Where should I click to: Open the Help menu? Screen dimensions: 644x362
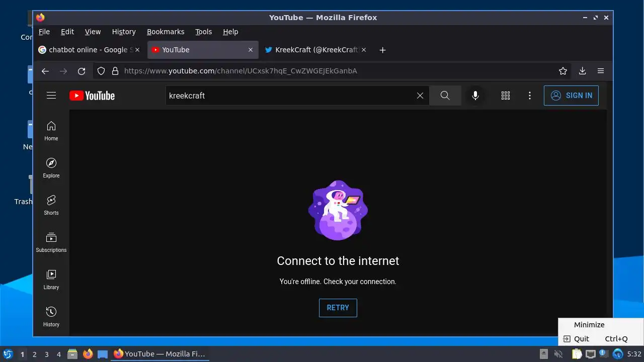[230, 32]
